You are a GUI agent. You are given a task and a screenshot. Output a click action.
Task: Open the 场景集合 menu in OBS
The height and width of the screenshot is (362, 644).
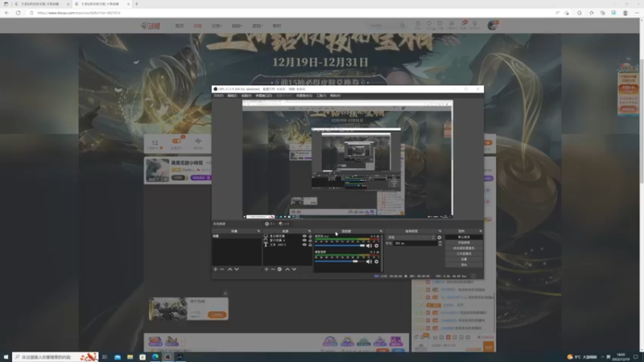tap(304, 96)
